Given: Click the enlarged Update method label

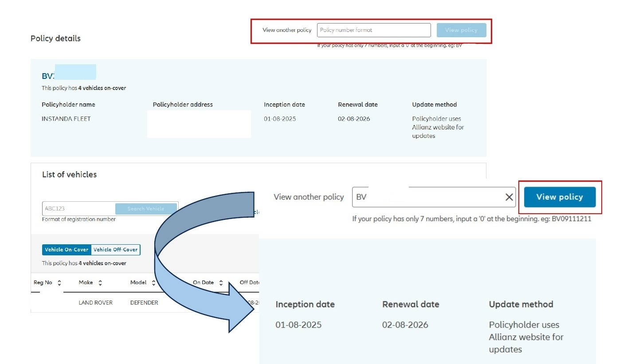Looking at the screenshot, I should click(x=521, y=305).
